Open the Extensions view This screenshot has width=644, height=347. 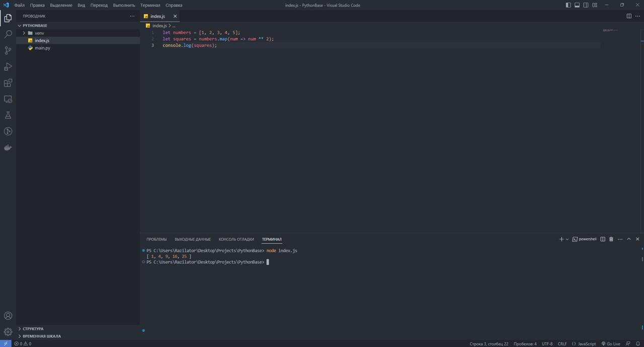[8, 83]
